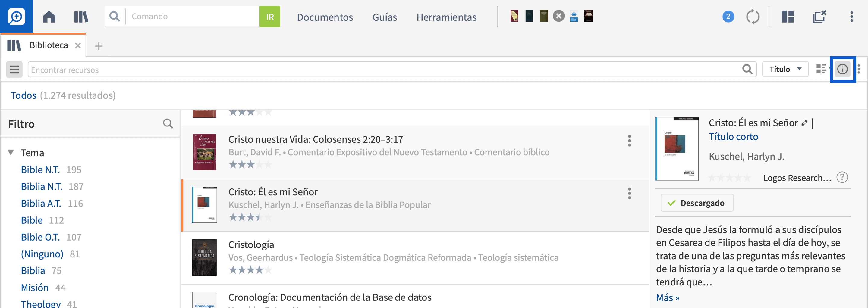Viewport: 868px width, 308px height.
Task: Collapse the Tema filter section
Action: tap(11, 152)
